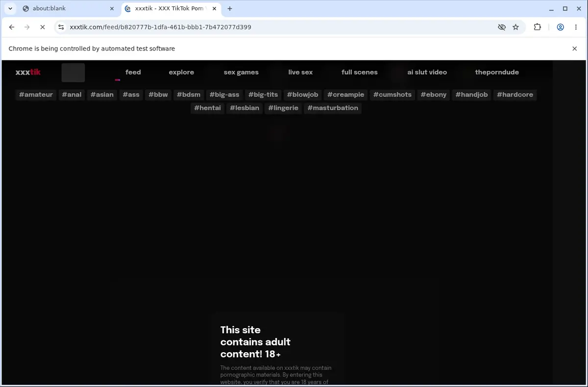Open the theporndude navigation link
This screenshot has width=588, height=387.
tap(497, 72)
